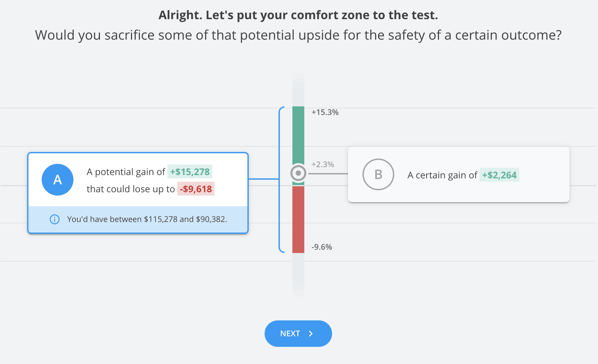Click the chevron arrow inside the NEXT button
598x364 pixels.
coord(310,334)
